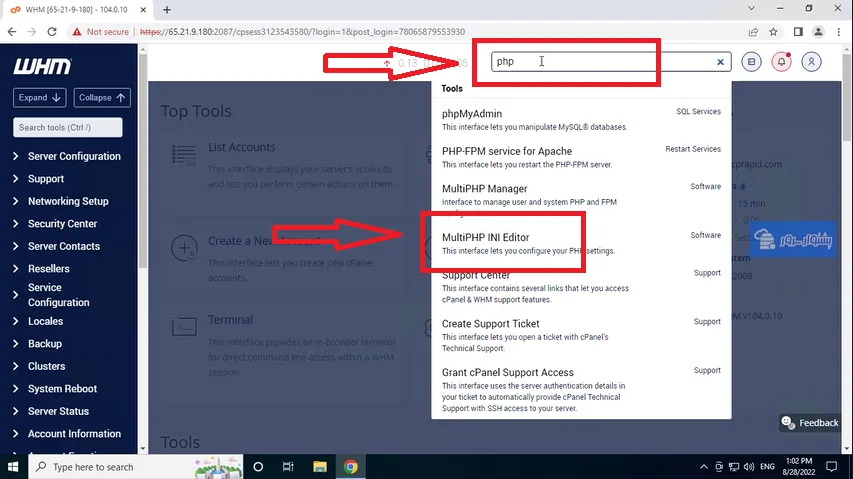The height and width of the screenshot is (479, 853).
Task: Click the Collapse all button
Action: pos(102,98)
